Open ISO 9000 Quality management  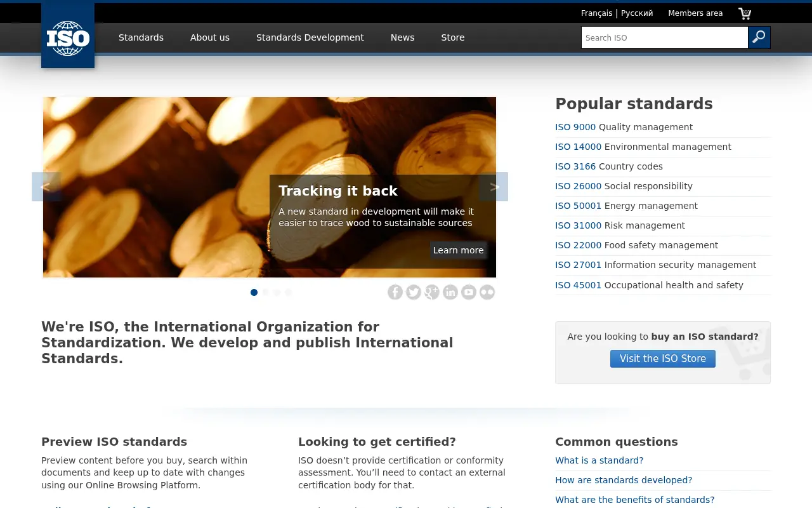coord(624,127)
